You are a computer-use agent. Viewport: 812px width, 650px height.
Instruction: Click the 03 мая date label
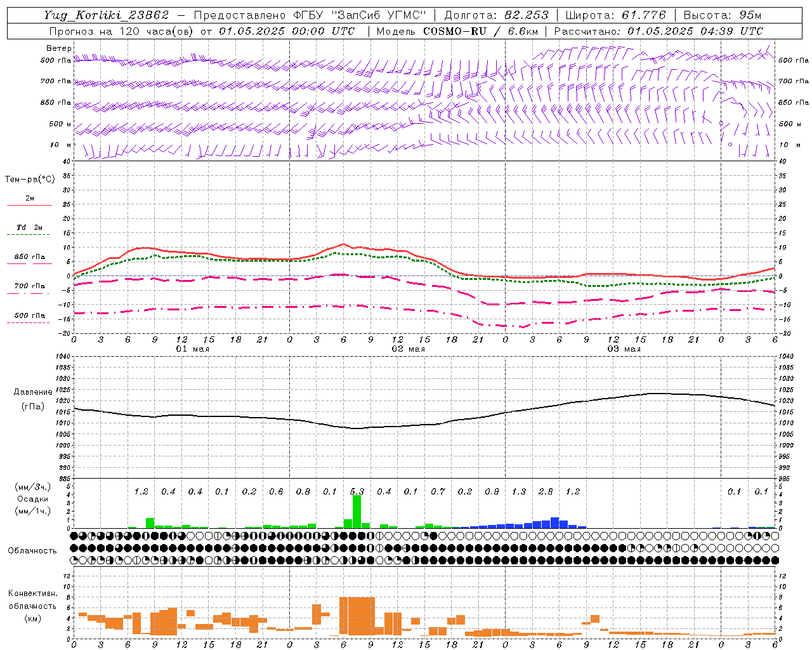coord(624,349)
